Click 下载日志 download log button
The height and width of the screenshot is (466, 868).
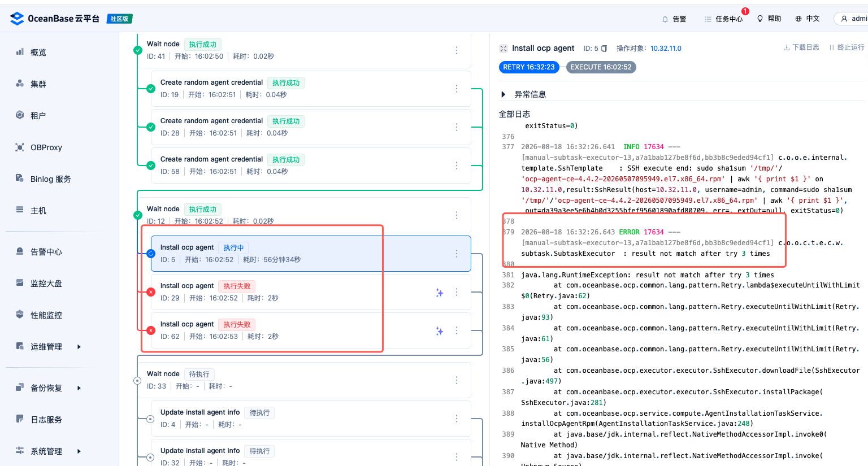tap(801, 47)
